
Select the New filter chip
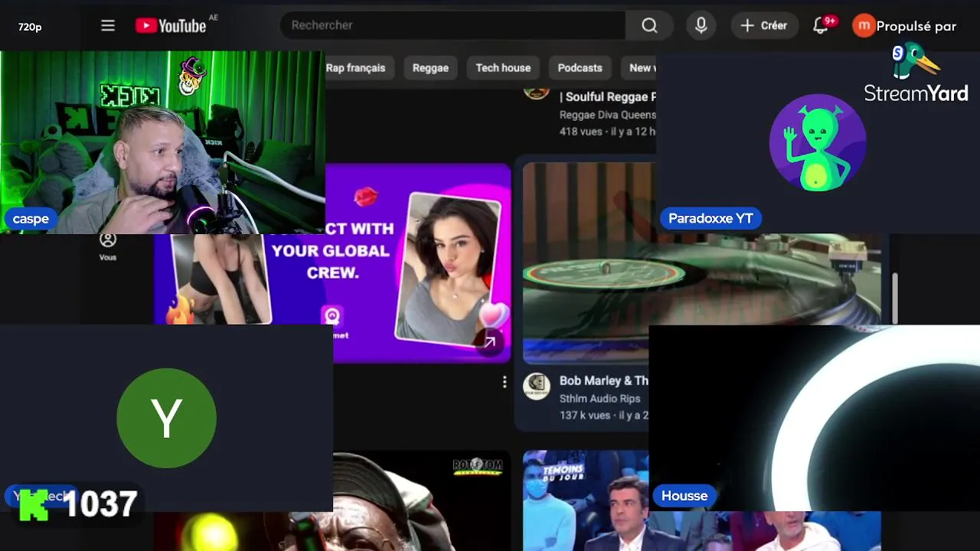639,68
